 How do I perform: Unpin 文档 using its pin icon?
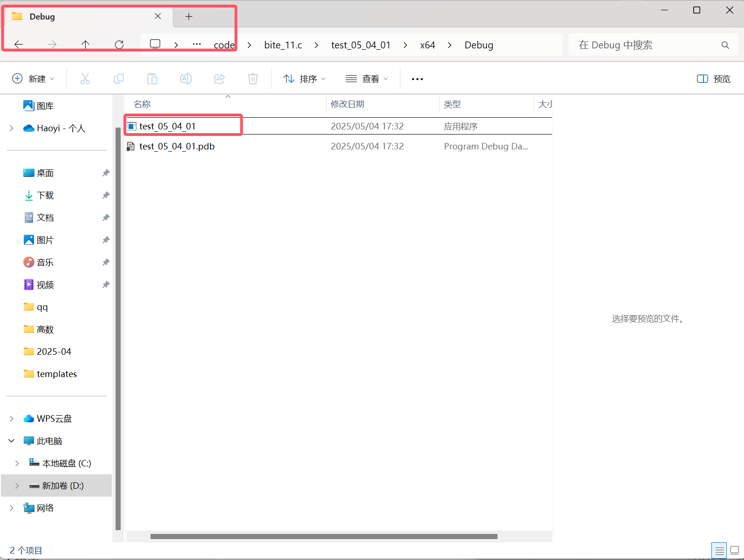[x=106, y=218]
